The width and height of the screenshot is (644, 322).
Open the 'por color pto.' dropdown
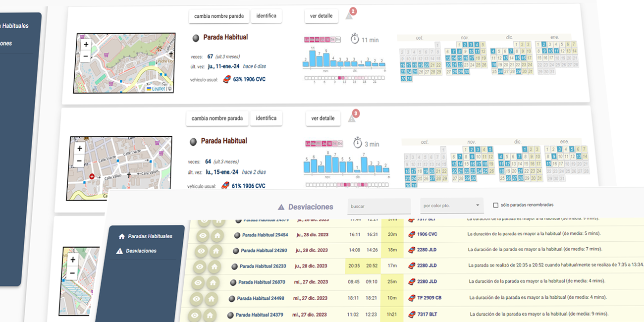pos(451,206)
